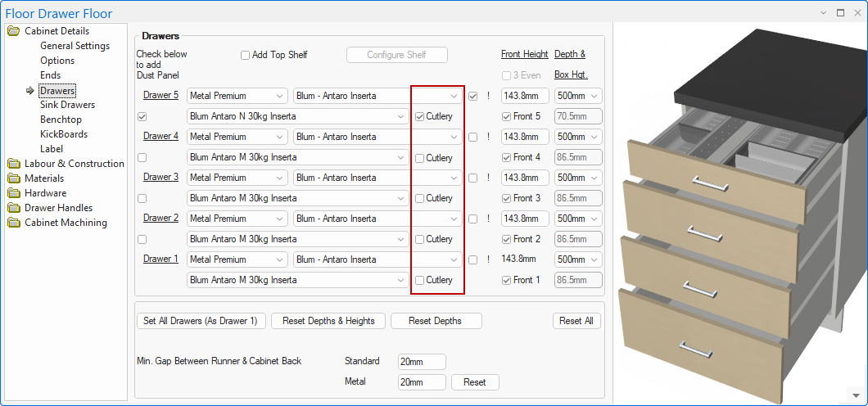Go to the KickBoards page
This screenshot has height=406, width=868.
coord(64,134)
